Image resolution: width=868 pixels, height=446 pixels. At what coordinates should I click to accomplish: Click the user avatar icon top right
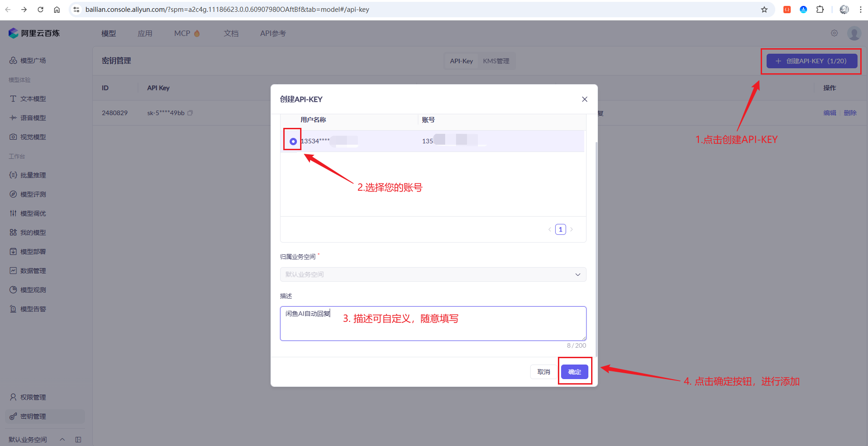point(854,33)
